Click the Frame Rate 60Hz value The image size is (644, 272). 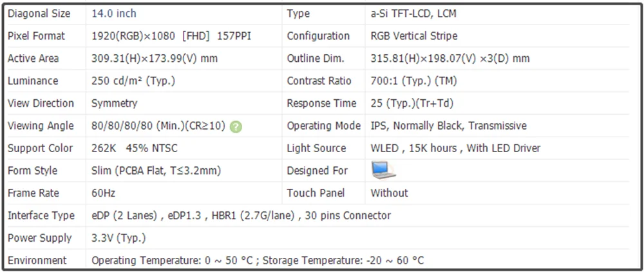coord(104,193)
